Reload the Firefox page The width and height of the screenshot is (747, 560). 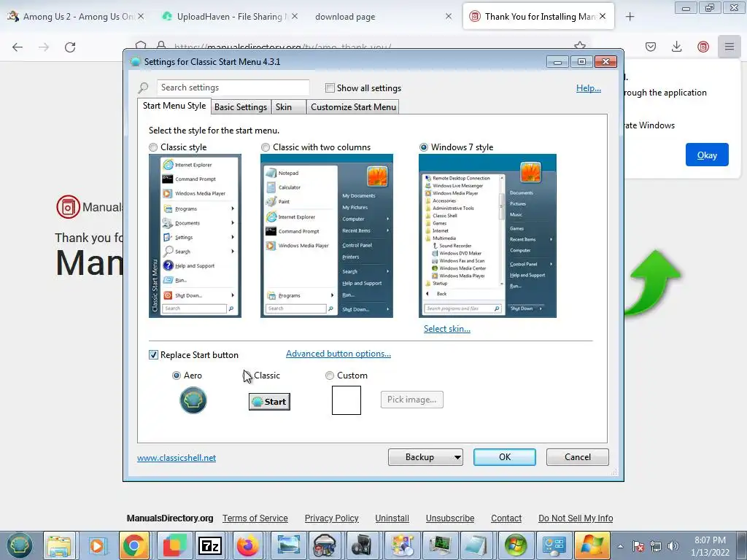(x=70, y=47)
